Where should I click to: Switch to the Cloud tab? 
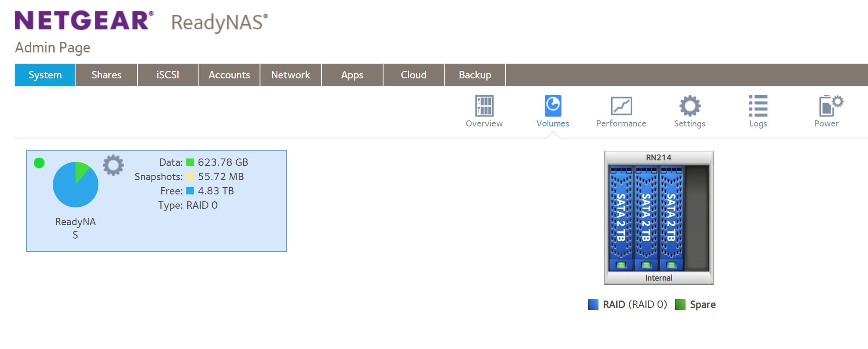coord(414,75)
